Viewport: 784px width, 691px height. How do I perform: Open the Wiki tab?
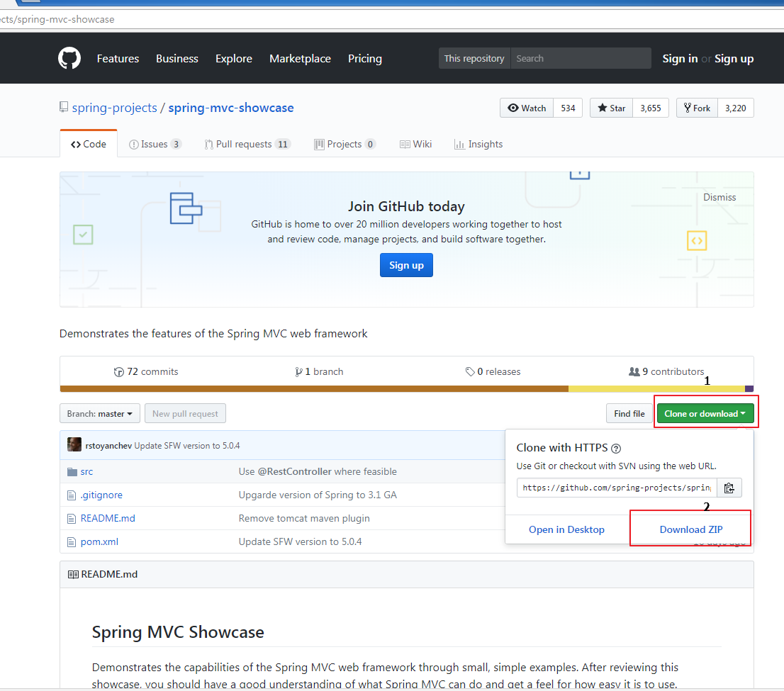tap(415, 144)
